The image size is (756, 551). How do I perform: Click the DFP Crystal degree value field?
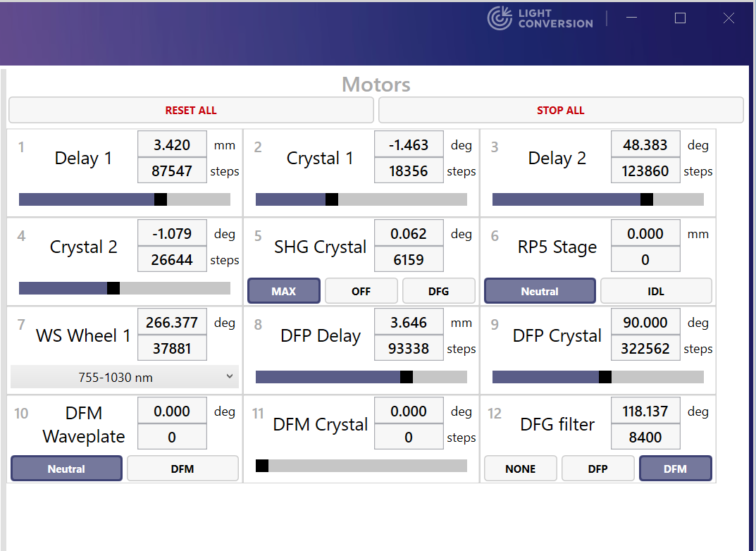[645, 323]
